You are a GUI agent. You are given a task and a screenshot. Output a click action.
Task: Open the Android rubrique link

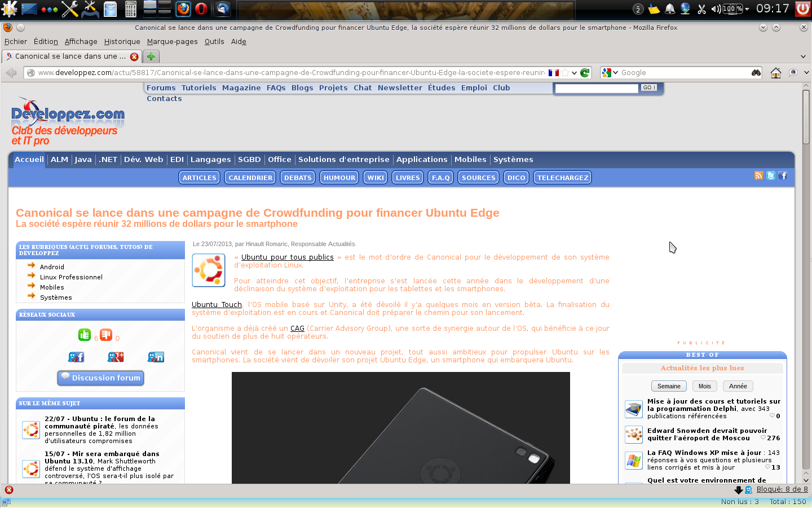pyautogui.click(x=52, y=267)
